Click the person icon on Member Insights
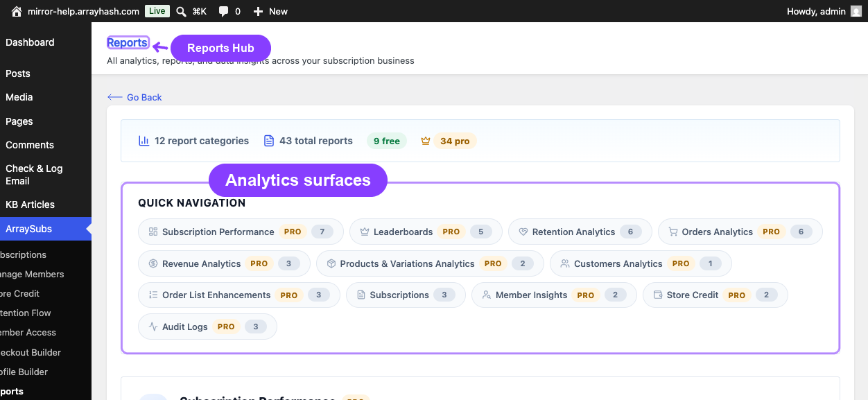868x400 pixels. coord(487,295)
